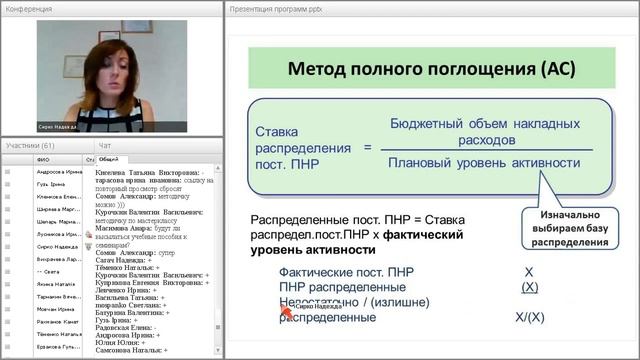Click the status column icon in Сирко Надежда's row

[x=89, y=247]
